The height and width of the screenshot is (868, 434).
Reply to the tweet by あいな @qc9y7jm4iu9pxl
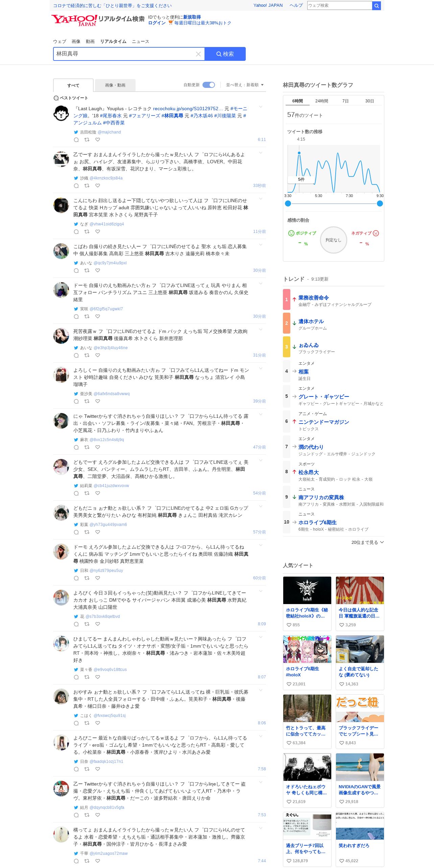(x=76, y=270)
